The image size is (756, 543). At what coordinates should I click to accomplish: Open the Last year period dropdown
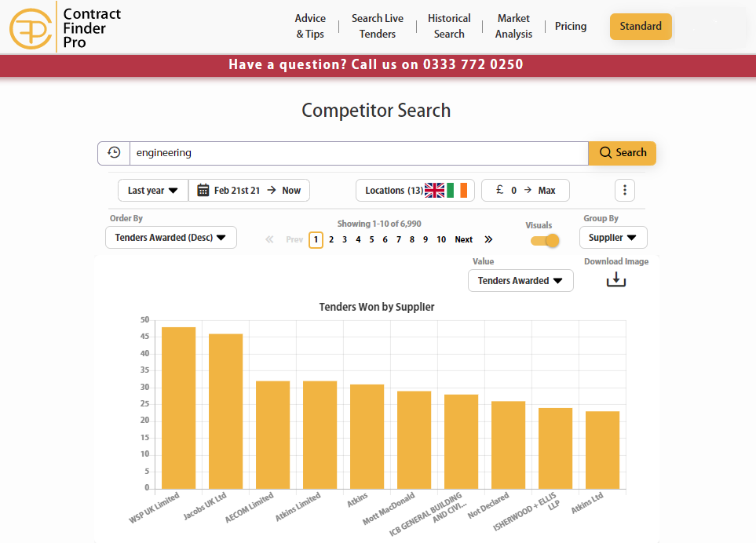(x=153, y=191)
